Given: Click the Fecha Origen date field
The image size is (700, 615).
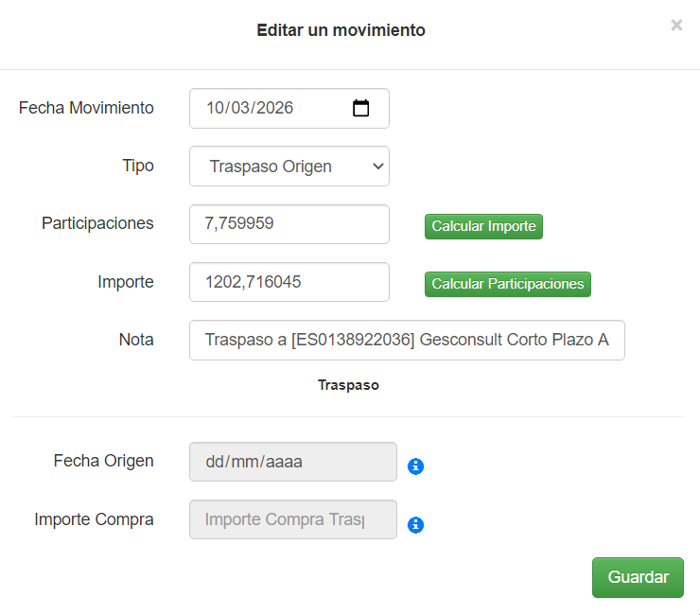Looking at the screenshot, I should (x=293, y=462).
